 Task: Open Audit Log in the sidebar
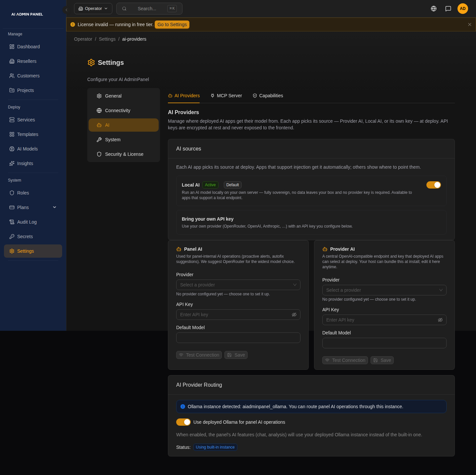click(x=33, y=222)
